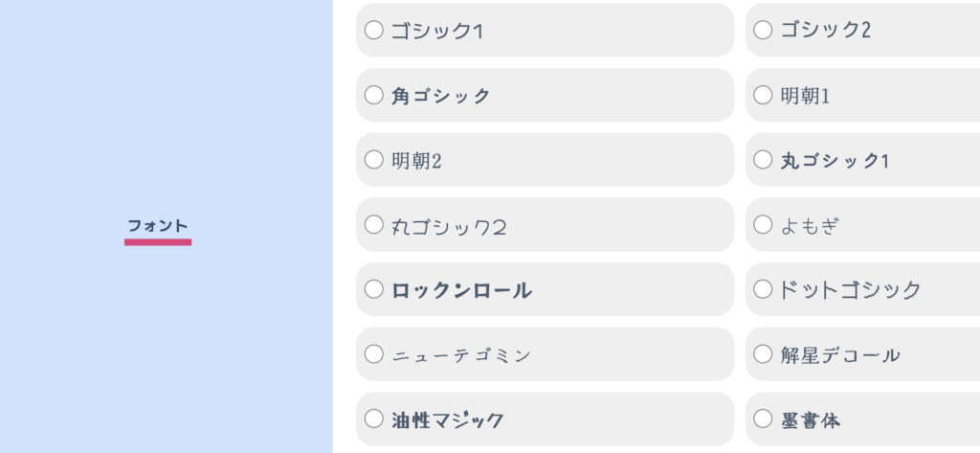Select the 墨書体 font radio button

click(x=763, y=419)
